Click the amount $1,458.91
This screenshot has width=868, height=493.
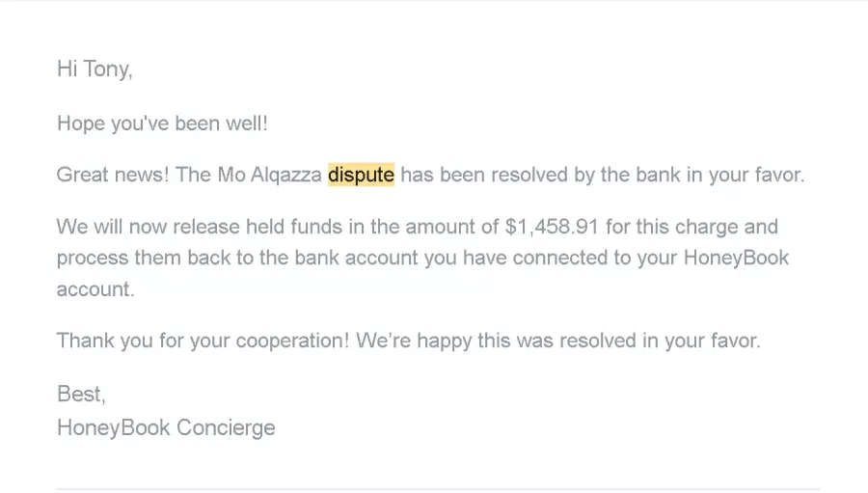(x=552, y=227)
